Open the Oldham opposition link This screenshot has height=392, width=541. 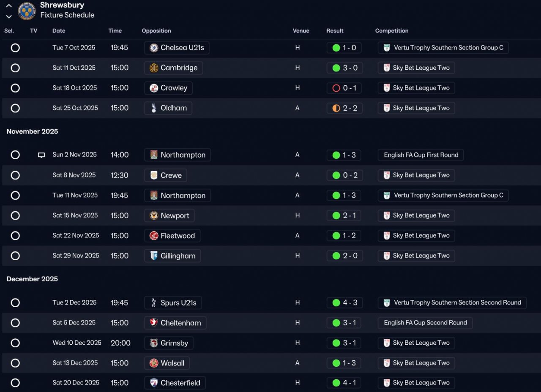[x=173, y=108]
